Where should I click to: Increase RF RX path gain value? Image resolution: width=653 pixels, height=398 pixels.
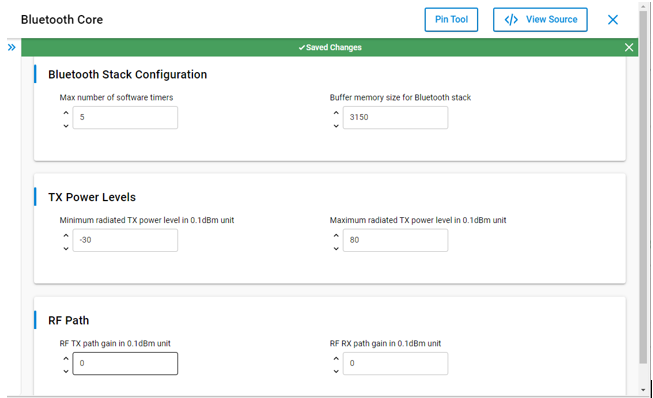point(336,358)
